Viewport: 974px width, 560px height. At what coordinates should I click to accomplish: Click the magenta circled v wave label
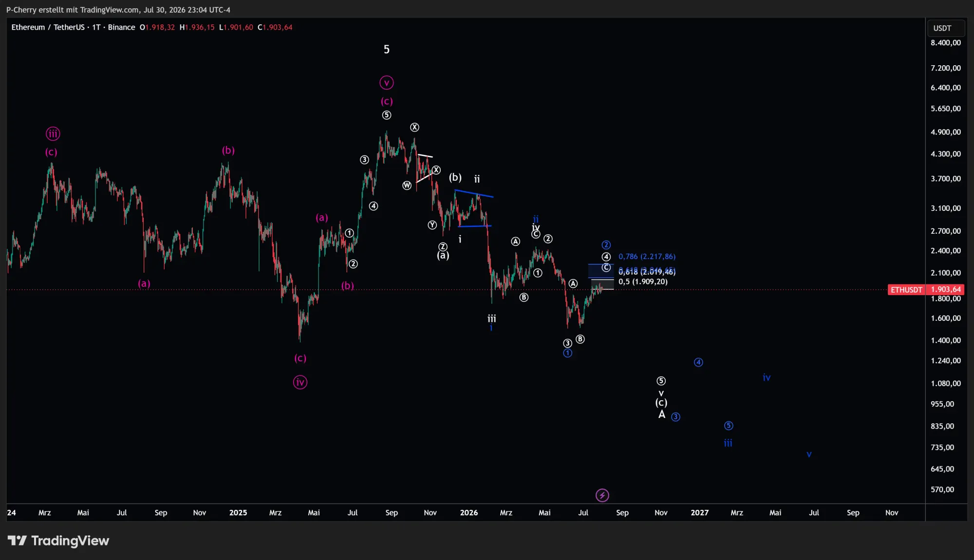[x=387, y=83]
